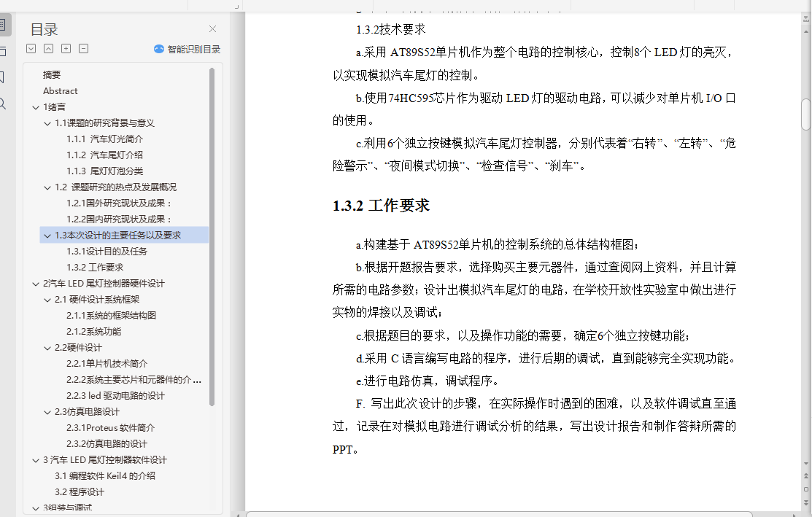Go to 2.1.2系统功能
This screenshot has width=812, height=517.
click(x=93, y=331)
